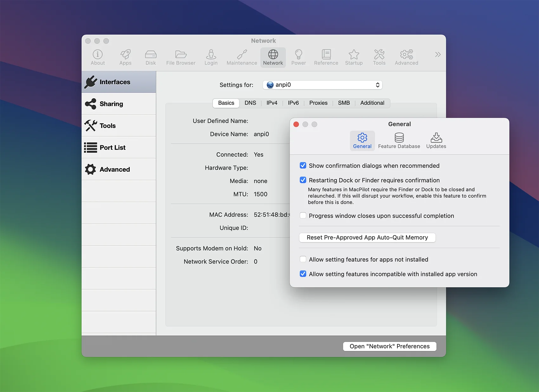Viewport: 539px width, 392px height.
Task: Select General tab icon in preferences
Action: point(362,141)
